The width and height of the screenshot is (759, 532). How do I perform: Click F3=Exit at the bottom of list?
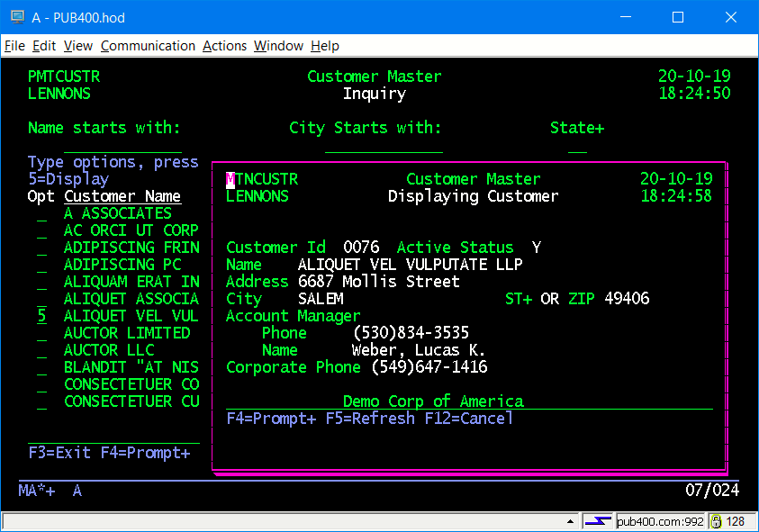[59, 453]
